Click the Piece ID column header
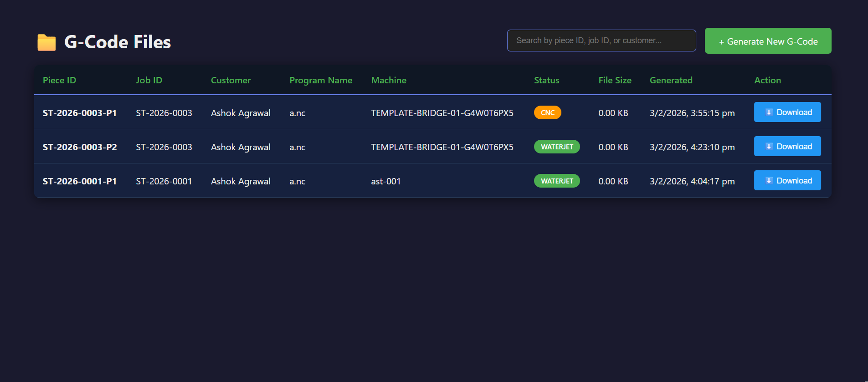 (x=59, y=80)
